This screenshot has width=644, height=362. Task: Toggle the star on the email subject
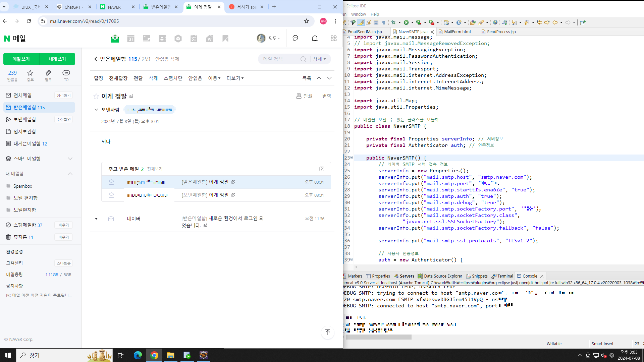[x=96, y=97]
